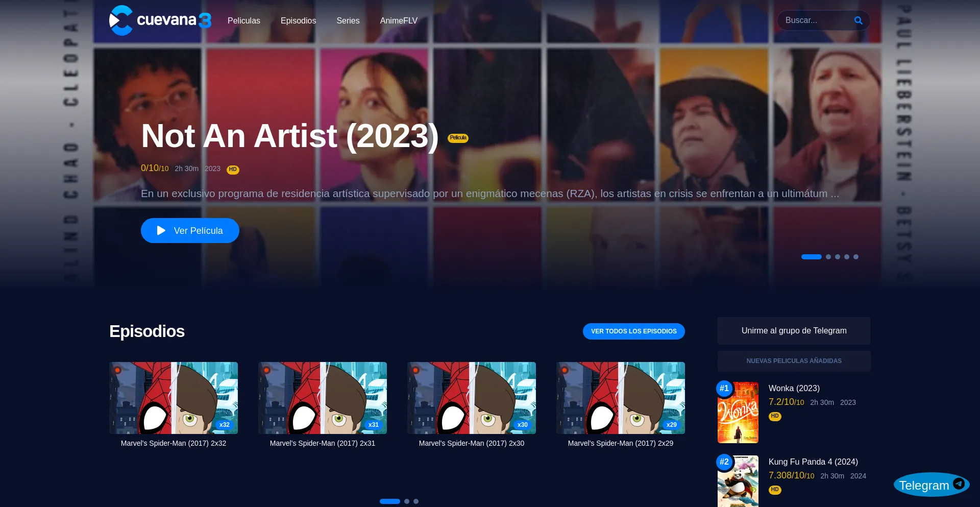The width and height of the screenshot is (980, 507).
Task: Open the Marvel's Spider-Man (2017) 2x29 title
Action: point(621,443)
